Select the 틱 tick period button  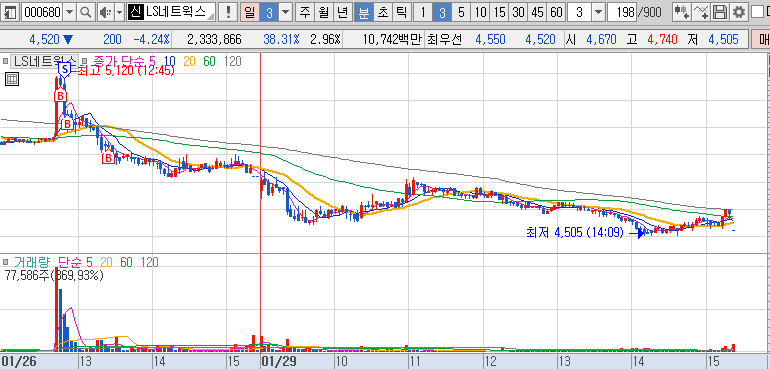point(401,13)
